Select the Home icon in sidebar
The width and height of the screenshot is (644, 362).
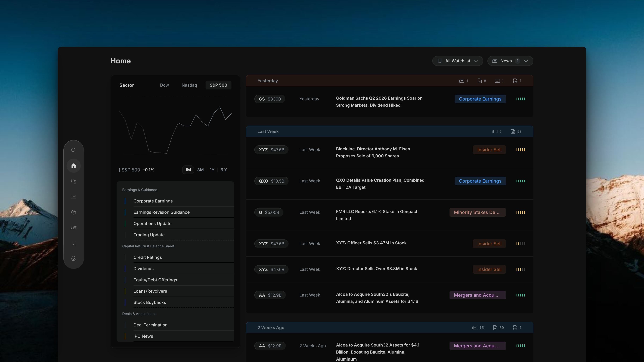(x=73, y=166)
